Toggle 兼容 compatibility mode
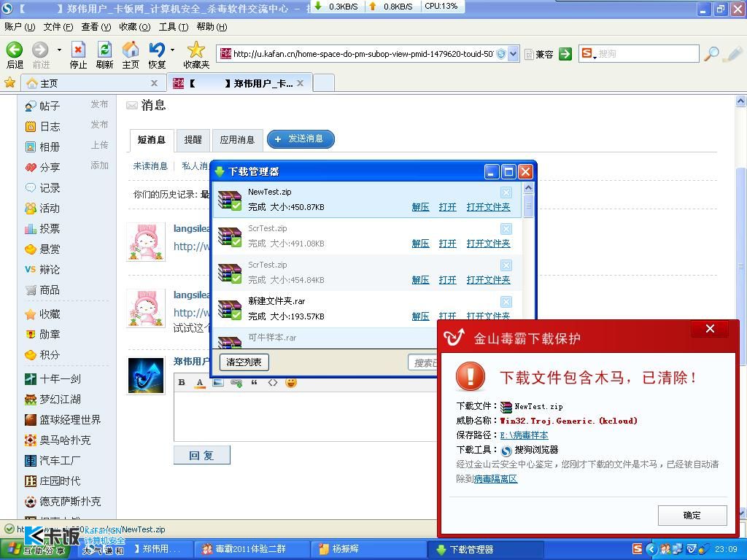Screen dimensions: 747x560 click(539, 54)
